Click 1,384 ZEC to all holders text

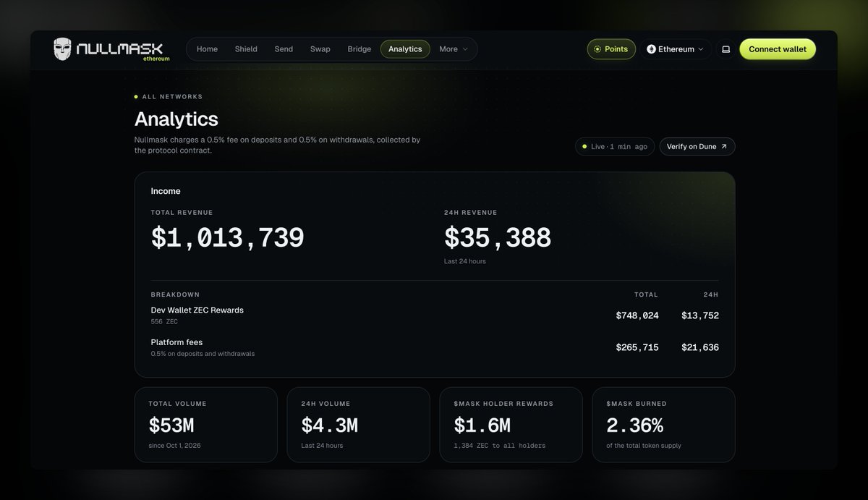(x=500, y=446)
